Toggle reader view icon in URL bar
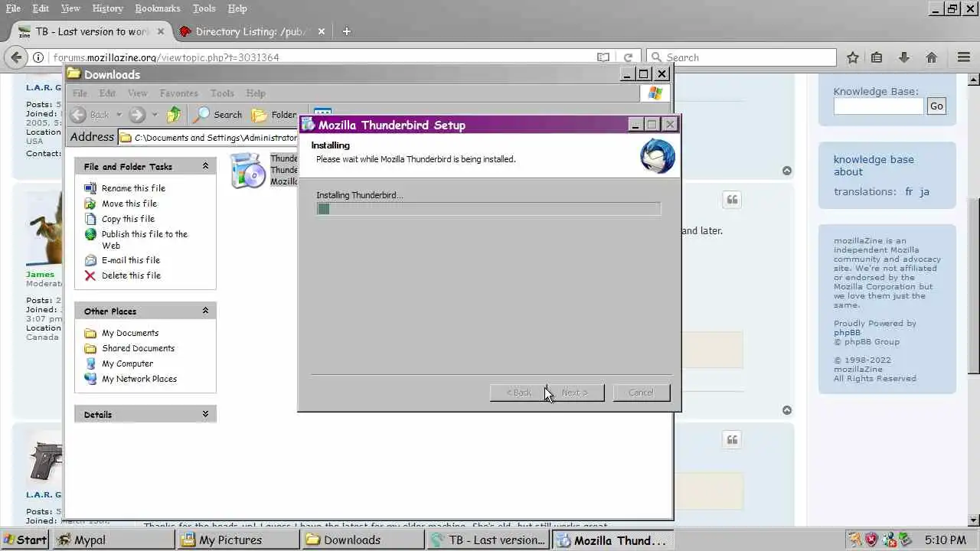The image size is (980, 551). [603, 57]
